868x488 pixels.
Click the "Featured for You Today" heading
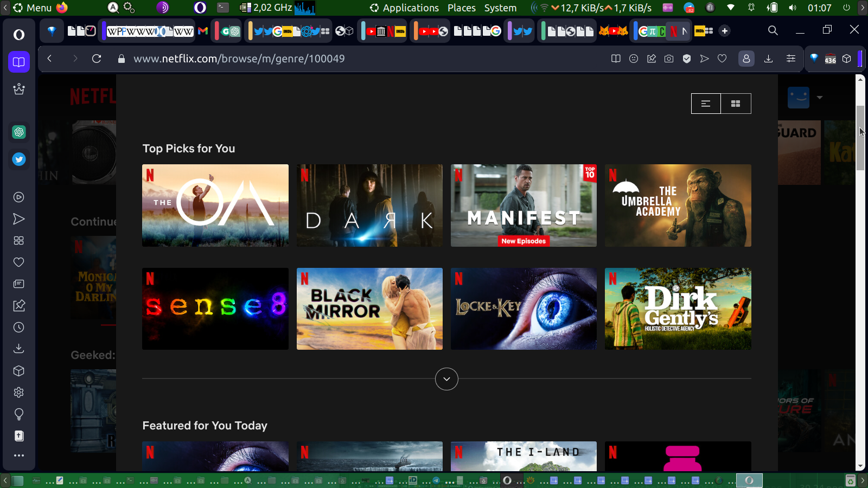[205, 426]
